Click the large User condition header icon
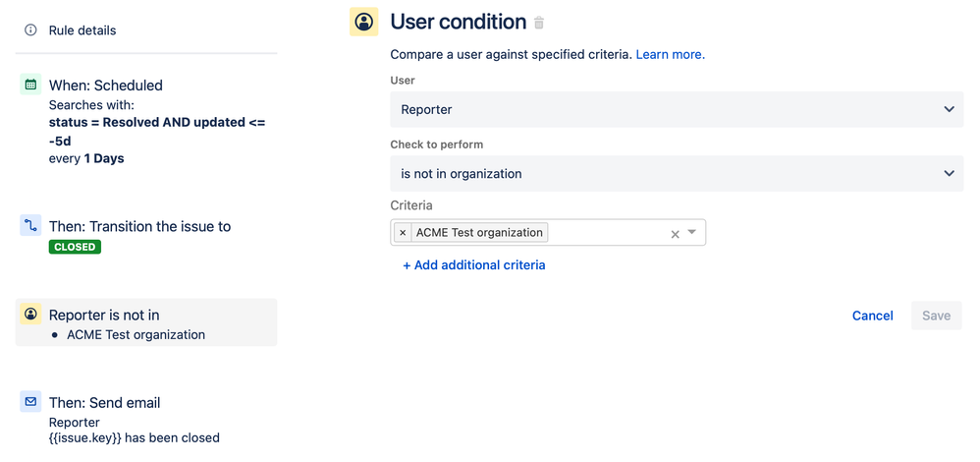The height and width of the screenshot is (462, 980). point(364,22)
